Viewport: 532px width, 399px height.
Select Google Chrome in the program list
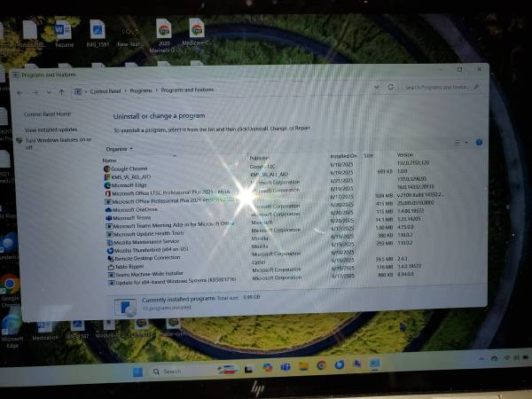(x=129, y=168)
